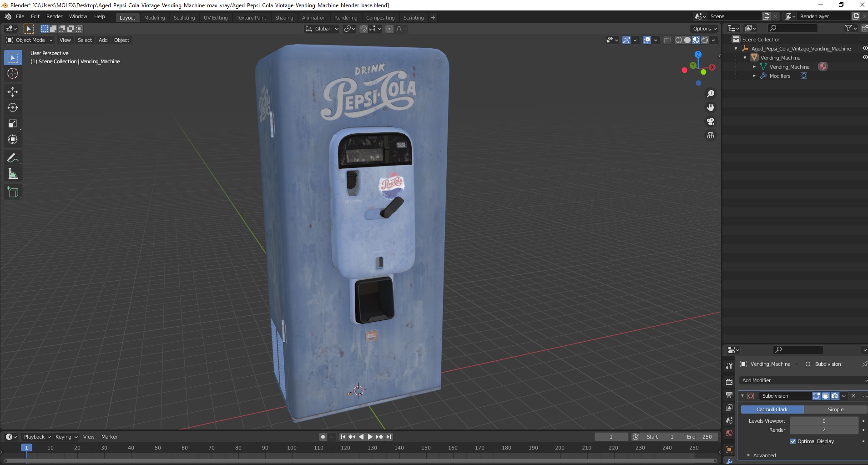Expand Vending_Machine mesh data item
The height and width of the screenshot is (465, 868).
(x=754, y=67)
